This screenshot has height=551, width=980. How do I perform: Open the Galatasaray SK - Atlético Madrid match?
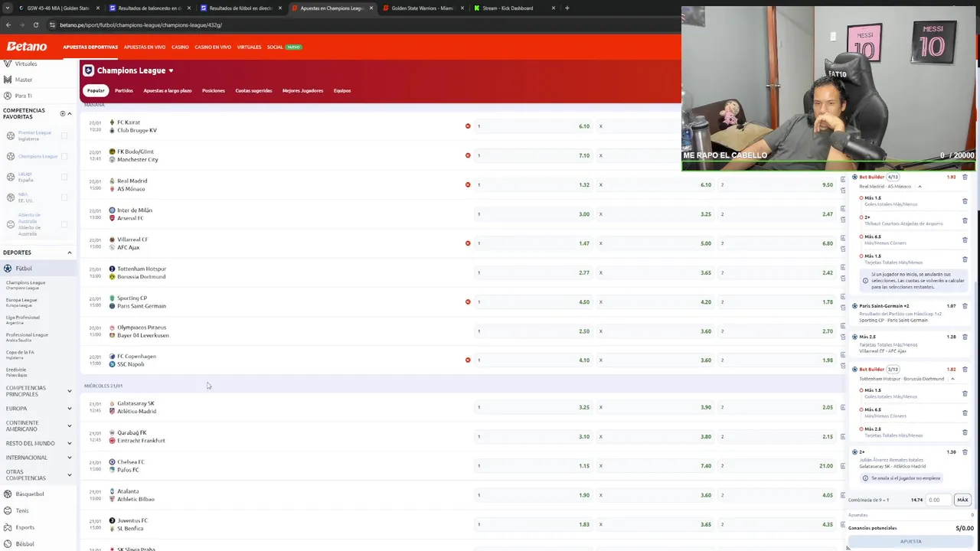pyautogui.click(x=136, y=407)
